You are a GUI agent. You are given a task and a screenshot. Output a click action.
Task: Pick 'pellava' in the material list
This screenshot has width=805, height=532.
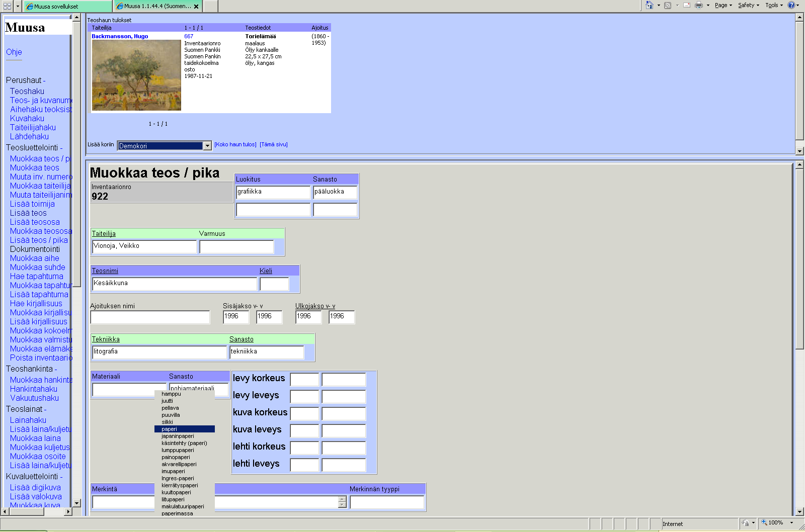[x=185, y=408]
